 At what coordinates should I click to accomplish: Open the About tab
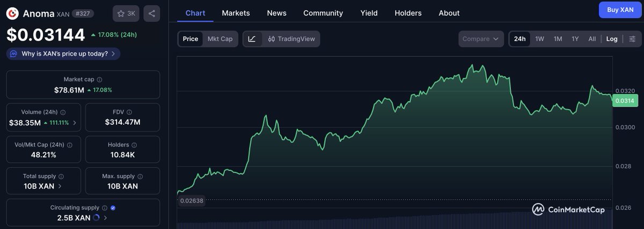[x=449, y=13]
